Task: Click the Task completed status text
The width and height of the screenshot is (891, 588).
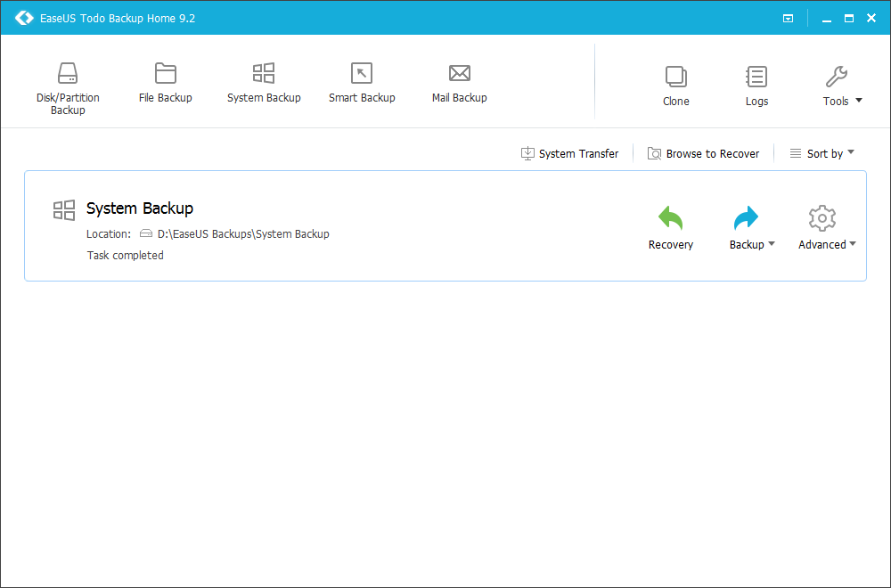Action: pyautogui.click(x=125, y=256)
